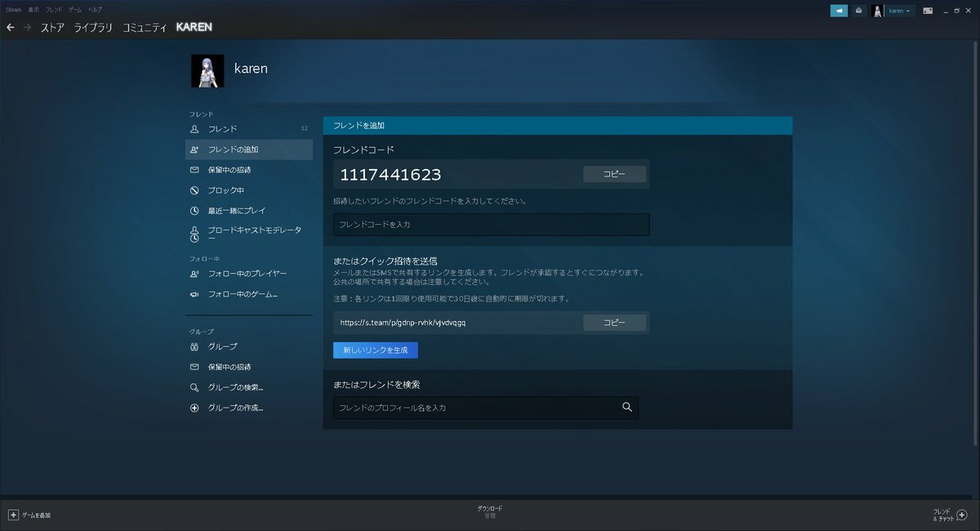980x531 pixels.
Task: Click the large karen profile avatar
Action: click(207, 71)
